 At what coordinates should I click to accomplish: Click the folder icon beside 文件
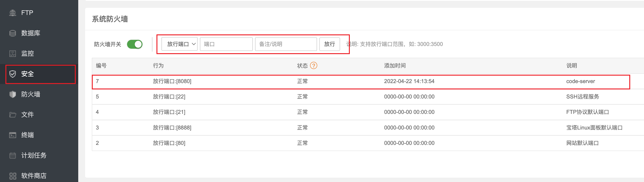tap(12, 115)
